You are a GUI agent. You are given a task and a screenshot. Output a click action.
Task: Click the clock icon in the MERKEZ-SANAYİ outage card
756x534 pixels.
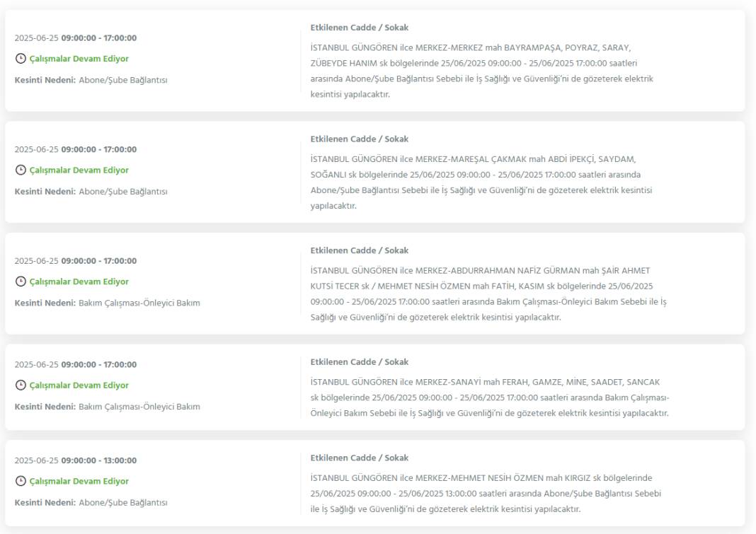pyautogui.click(x=21, y=385)
